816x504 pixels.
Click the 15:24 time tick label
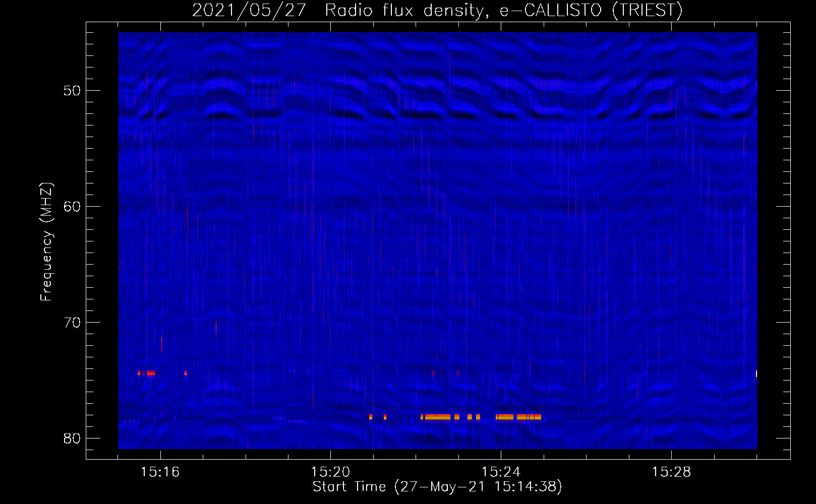pos(501,472)
